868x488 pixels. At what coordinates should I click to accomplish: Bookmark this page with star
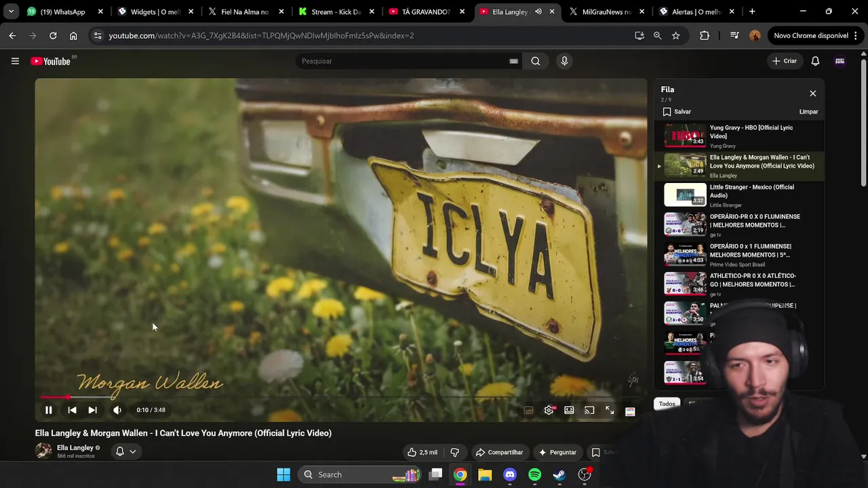675,35
